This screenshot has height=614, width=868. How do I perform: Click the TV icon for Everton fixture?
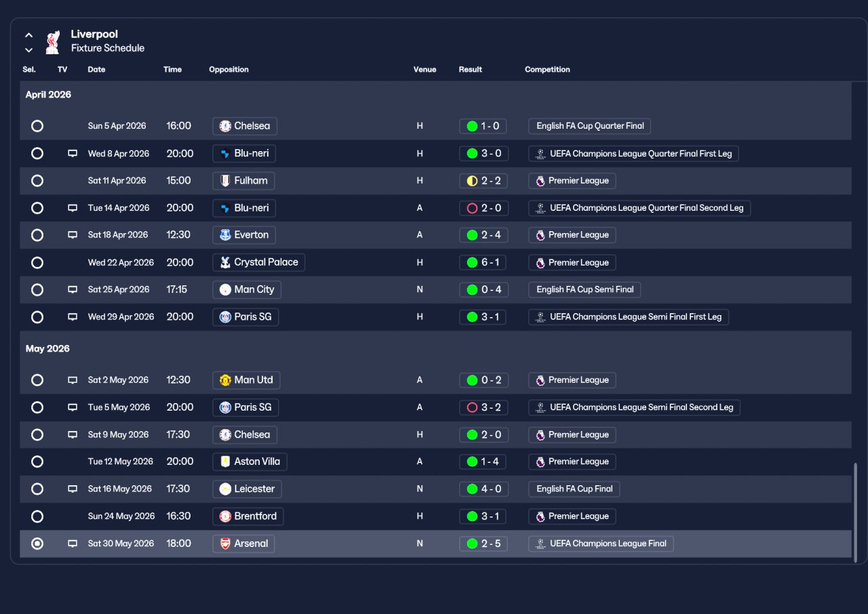pyautogui.click(x=73, y=235)
